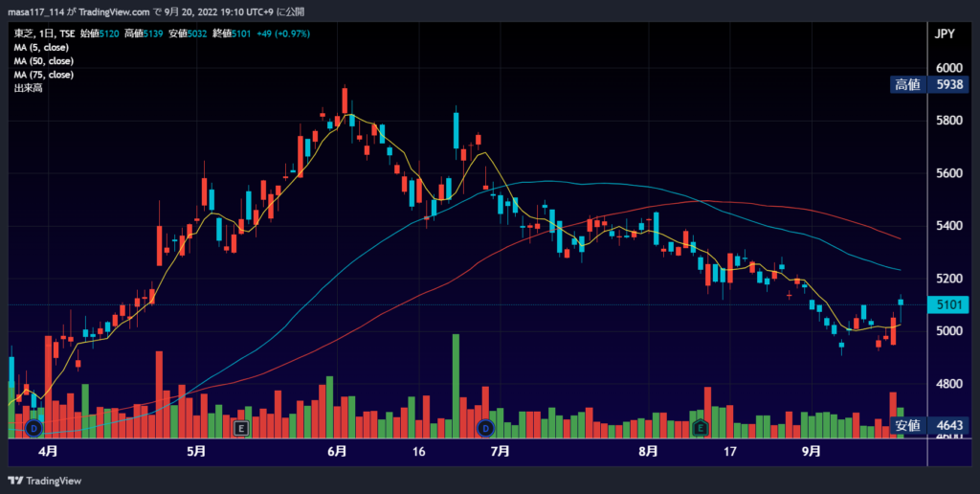Screen dimensions: 980x494
Task: Click the 6月 time axis label
Action: pos(337,451)
